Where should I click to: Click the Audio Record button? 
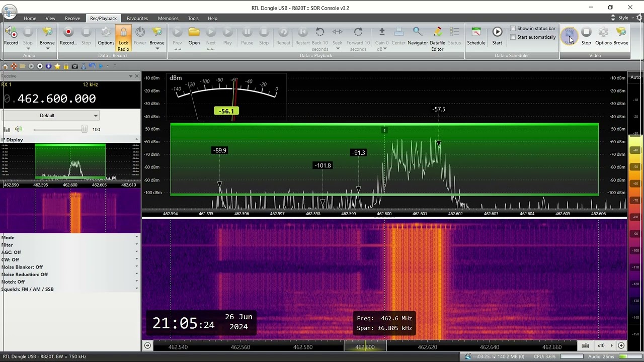coord(11,36)
